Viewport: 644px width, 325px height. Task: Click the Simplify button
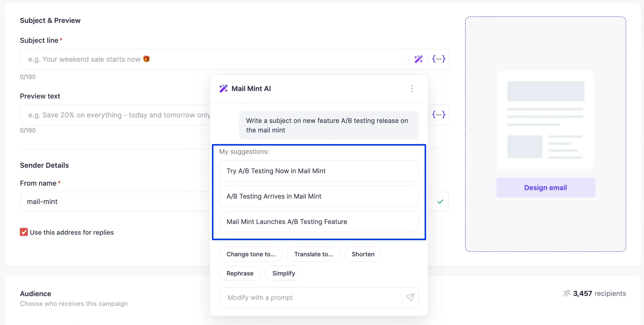[284, 273]
